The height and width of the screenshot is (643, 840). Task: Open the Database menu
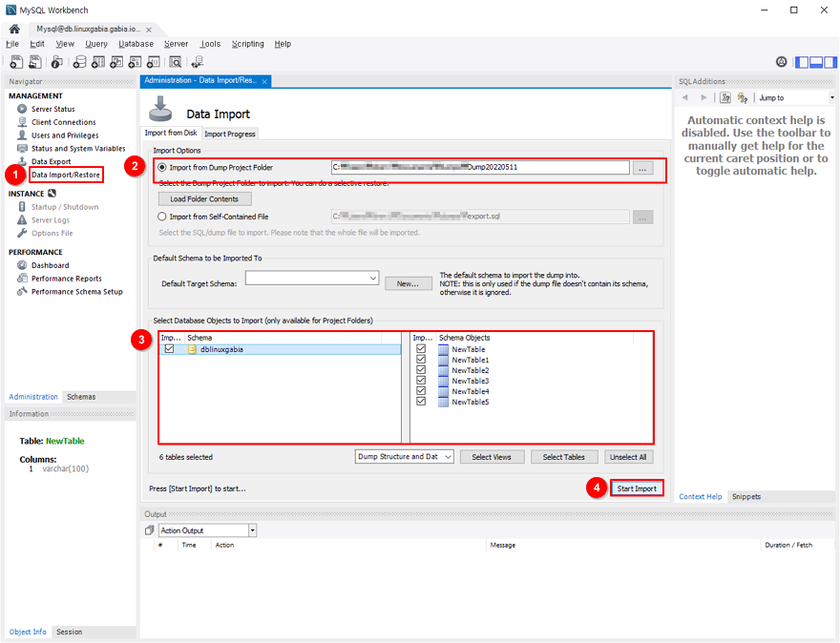tap(136, 44)
